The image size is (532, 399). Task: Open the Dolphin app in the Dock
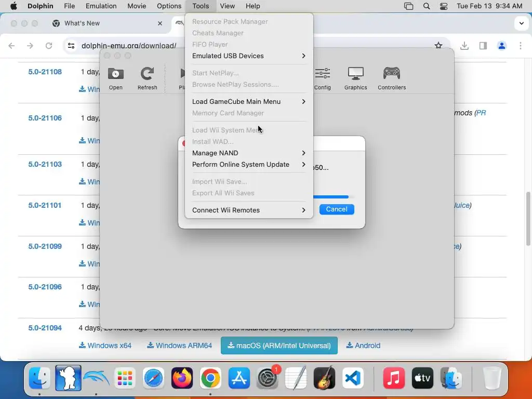97,378
